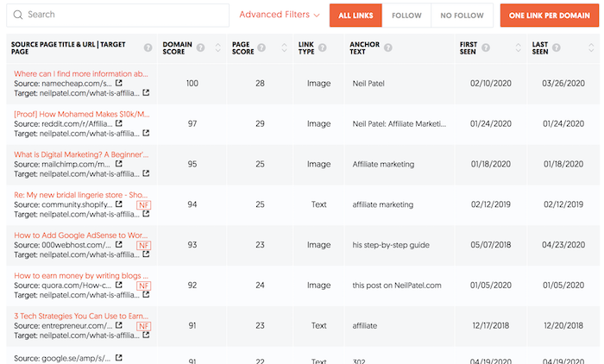Image resolution: width=604 pixels, height=364 pixels.
Task: Expand the Advanced Filters dropdown
Action: [280, 15]
